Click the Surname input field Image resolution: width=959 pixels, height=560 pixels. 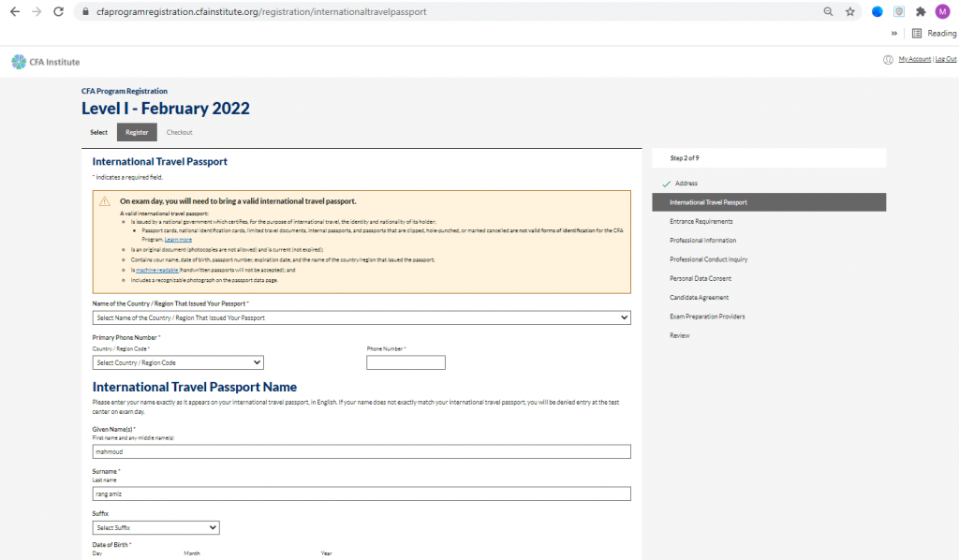361,494
